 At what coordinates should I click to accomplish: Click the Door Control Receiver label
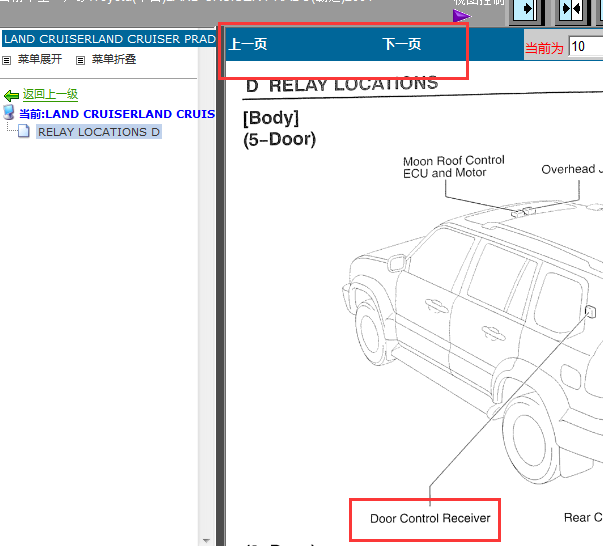(x=430, y=518)
